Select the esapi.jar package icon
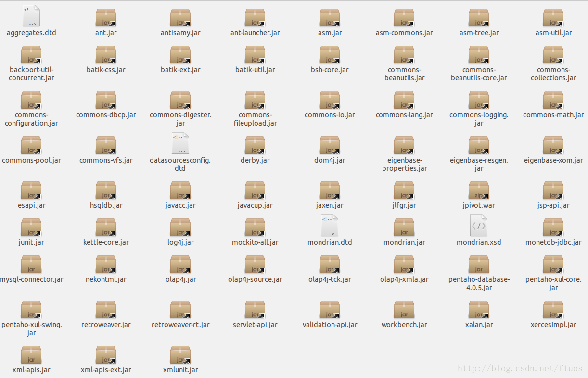The image size is (588, 378). click(x=31, y=190)
